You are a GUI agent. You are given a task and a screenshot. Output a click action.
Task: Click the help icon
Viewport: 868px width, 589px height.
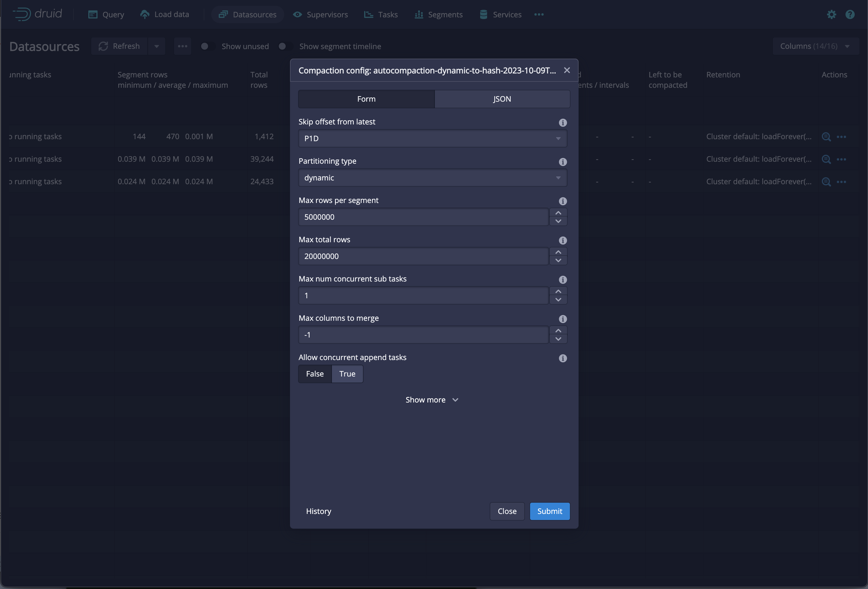[x=850, y=14]
